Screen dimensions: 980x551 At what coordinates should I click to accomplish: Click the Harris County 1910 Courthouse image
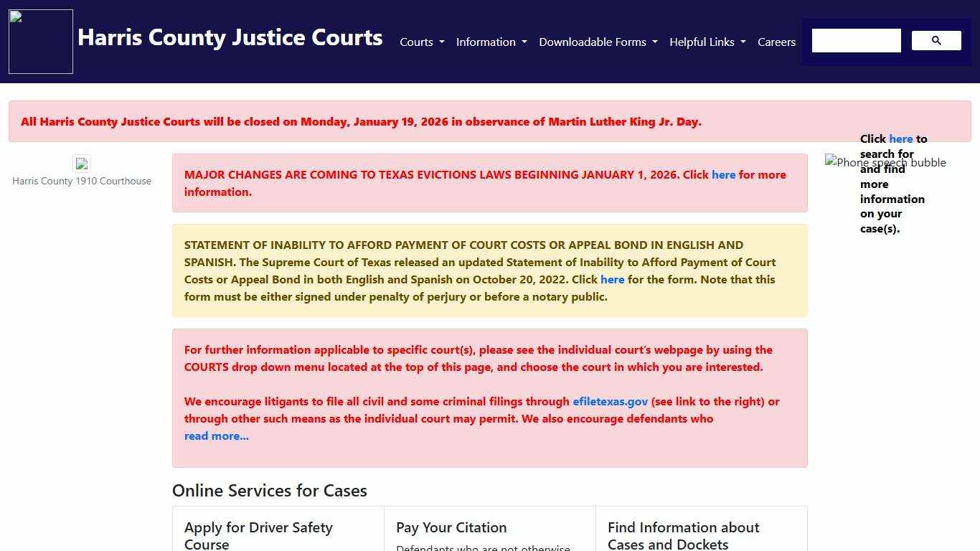pos(82,164)
